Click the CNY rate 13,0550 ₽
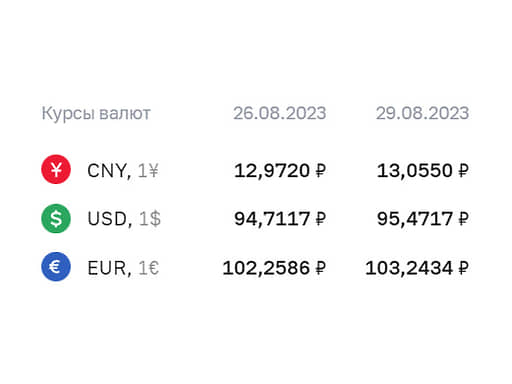This screenshot has height=384, width=512. point(423,171)
